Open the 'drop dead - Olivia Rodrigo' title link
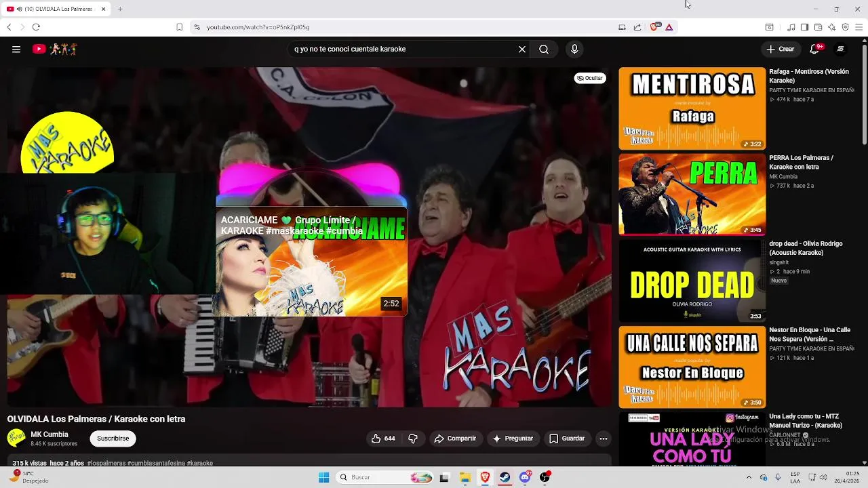The image size is (868, 488). pos(806,248)
